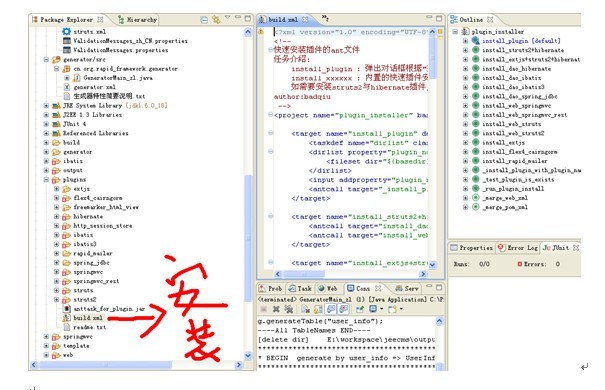
Task: Expand J2EE 1.3 Libraries
Action: pos(46,115)
